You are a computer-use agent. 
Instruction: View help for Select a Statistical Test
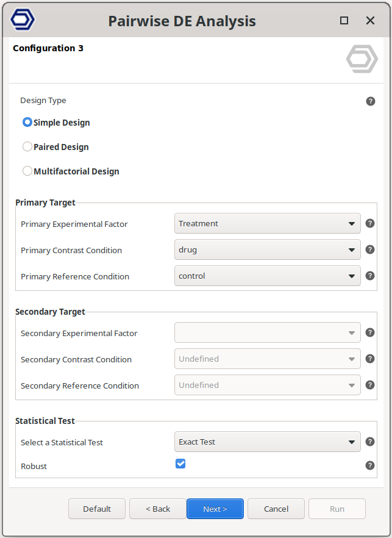[370, 442]
